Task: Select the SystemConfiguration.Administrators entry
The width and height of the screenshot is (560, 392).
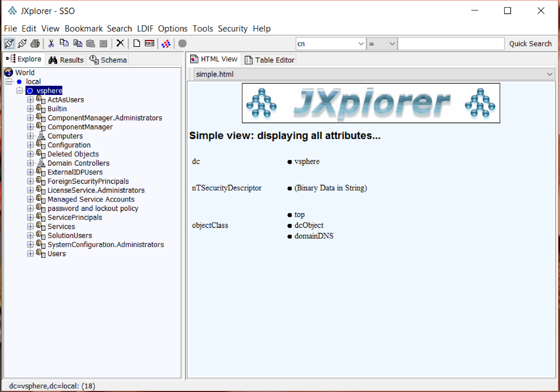Action: coord(106,244)
